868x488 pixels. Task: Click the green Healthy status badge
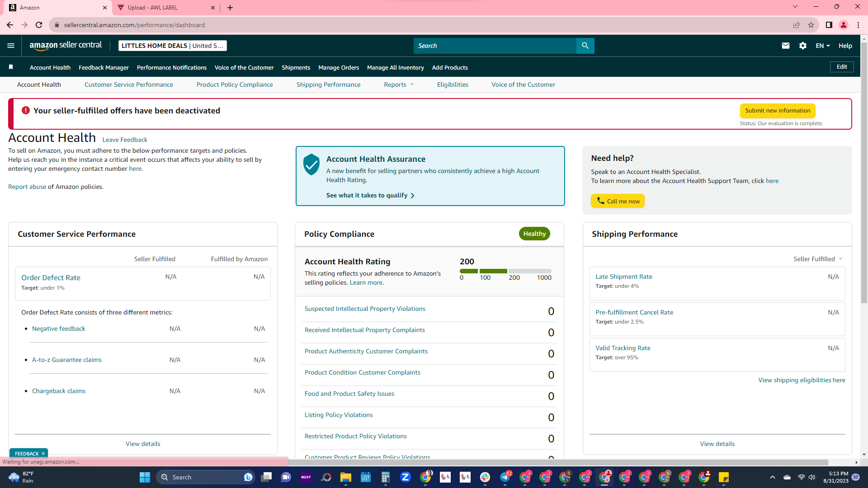click(x=534, y=234)
